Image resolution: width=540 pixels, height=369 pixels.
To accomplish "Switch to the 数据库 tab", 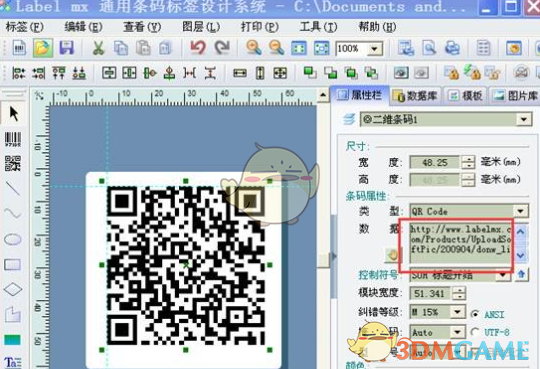I will (416, 96).
